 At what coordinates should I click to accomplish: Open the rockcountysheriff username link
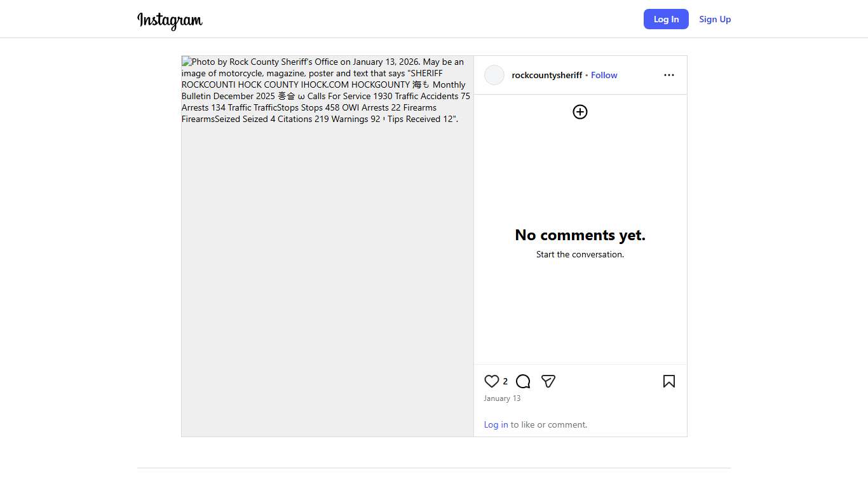[x=546, y=75]
